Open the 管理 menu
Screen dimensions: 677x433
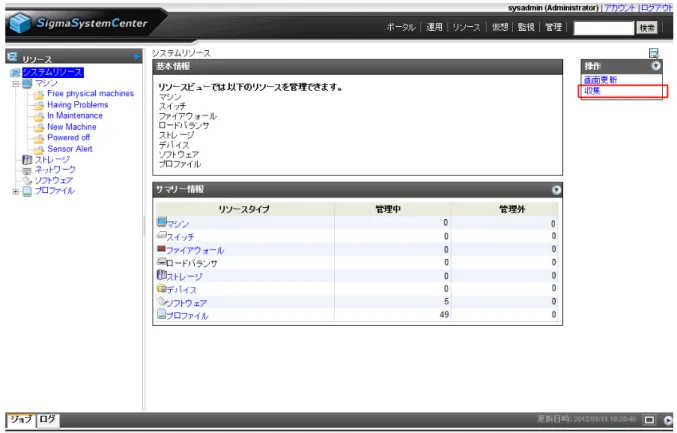(x=553, y=27)
